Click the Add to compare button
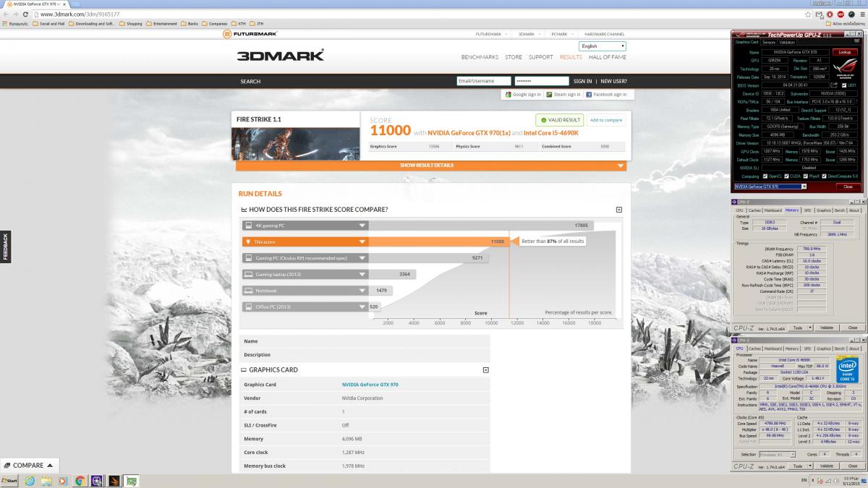 coord(605,120)
